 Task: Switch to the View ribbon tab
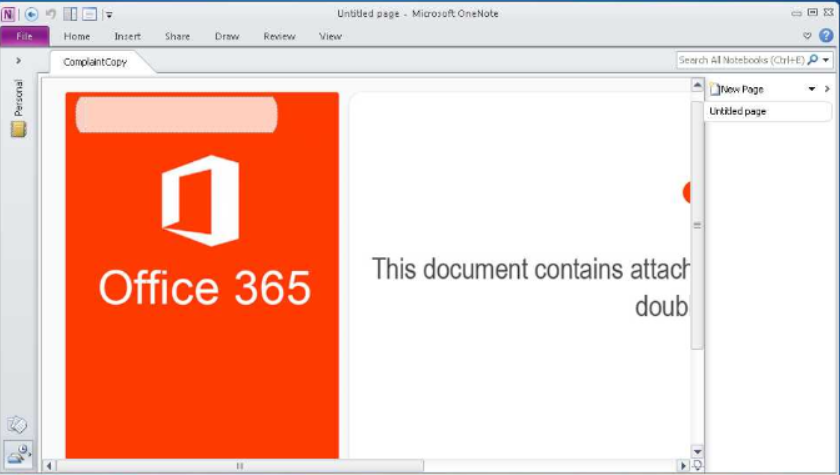tap(330, 36)
